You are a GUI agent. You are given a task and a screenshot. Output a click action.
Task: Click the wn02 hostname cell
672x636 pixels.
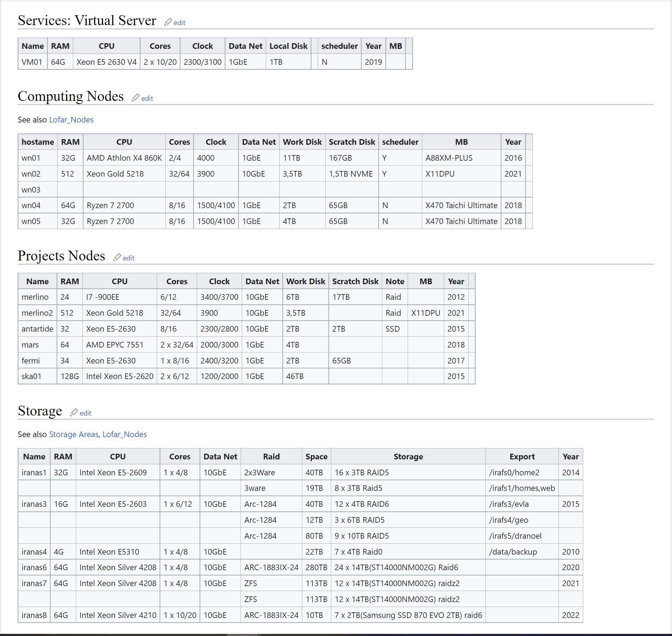pos(38,174)
